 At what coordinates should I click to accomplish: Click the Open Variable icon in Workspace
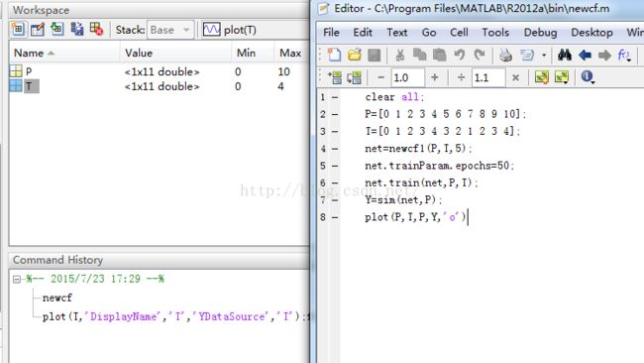coord(38,30)
